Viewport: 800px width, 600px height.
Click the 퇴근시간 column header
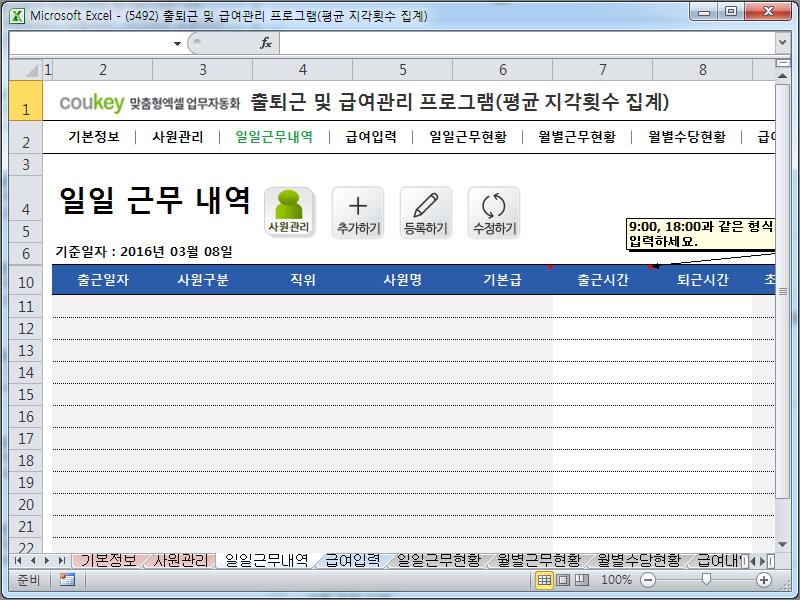click(703, 280)
